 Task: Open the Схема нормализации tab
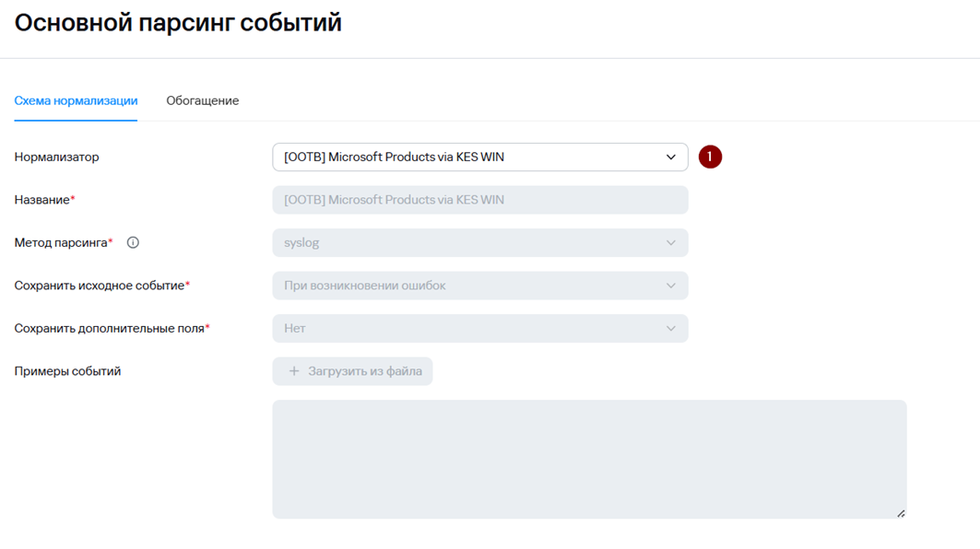76,100
